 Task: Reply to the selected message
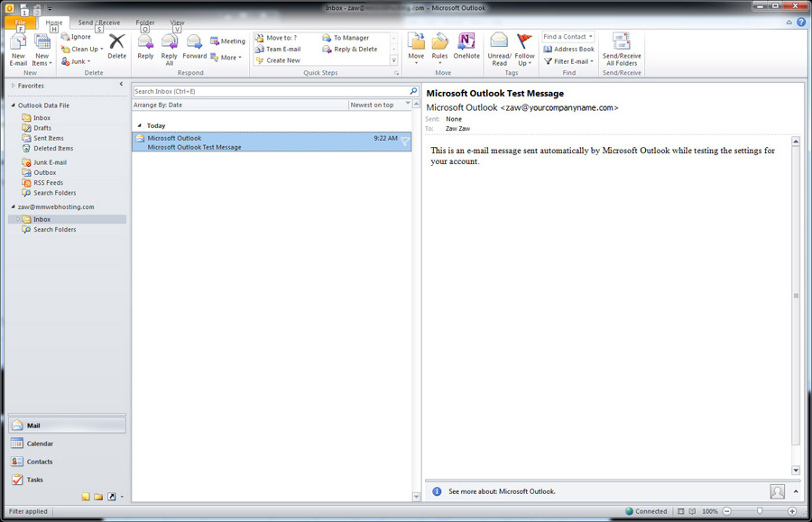click(145, 47)
